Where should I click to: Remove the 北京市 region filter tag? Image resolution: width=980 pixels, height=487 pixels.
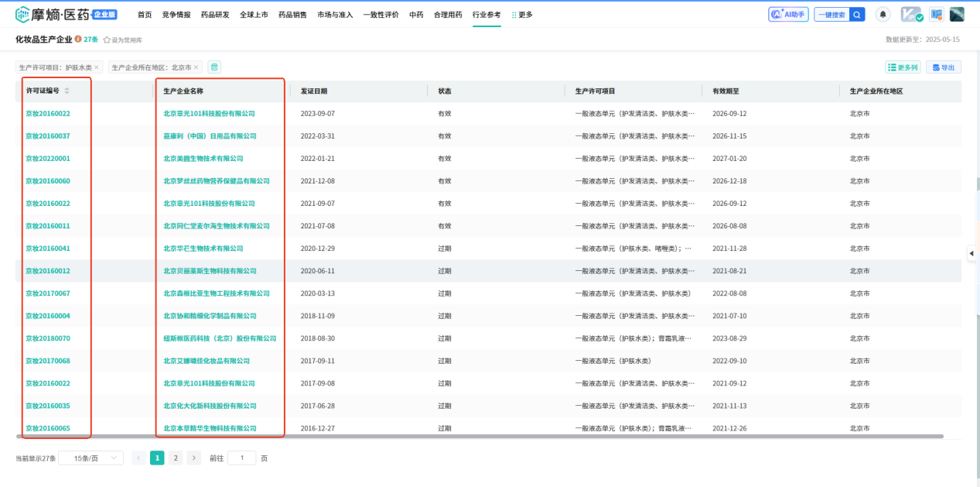[196, 67]
